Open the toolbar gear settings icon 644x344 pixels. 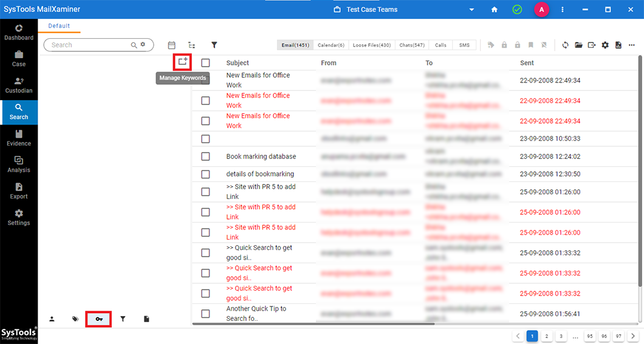click(605, 45)
